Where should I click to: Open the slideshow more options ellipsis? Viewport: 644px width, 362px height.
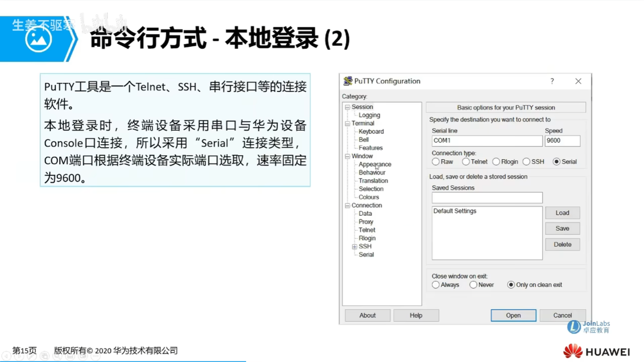click(96, 356)
